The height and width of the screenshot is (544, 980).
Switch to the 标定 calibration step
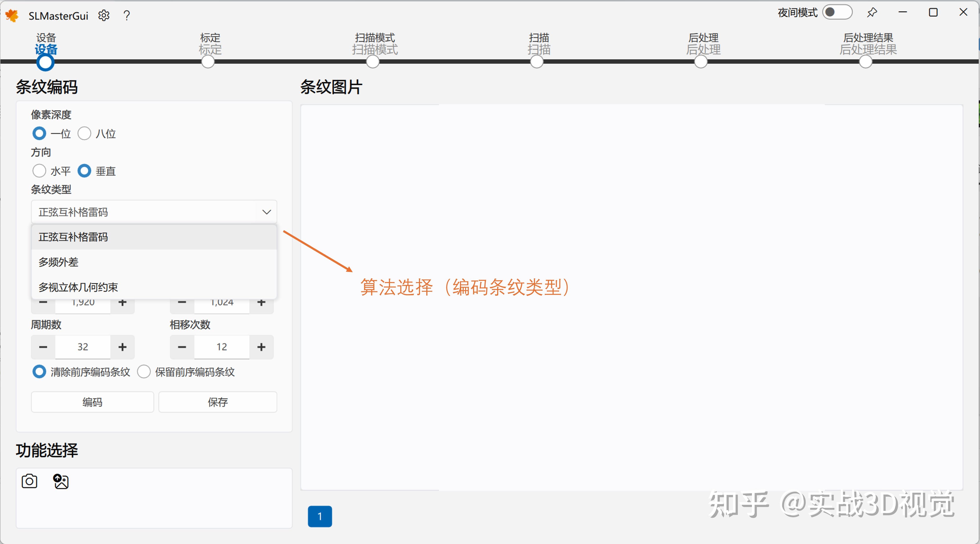(208, 62)
